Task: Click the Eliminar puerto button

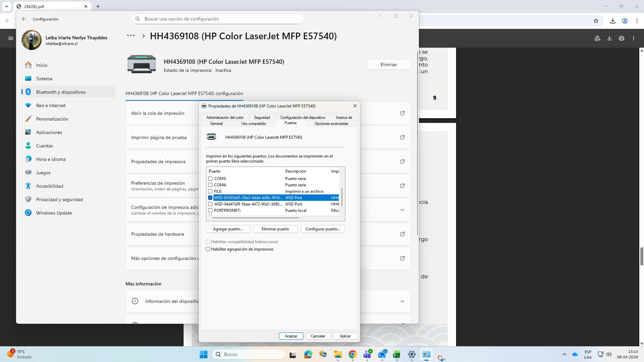Action: 275,229
